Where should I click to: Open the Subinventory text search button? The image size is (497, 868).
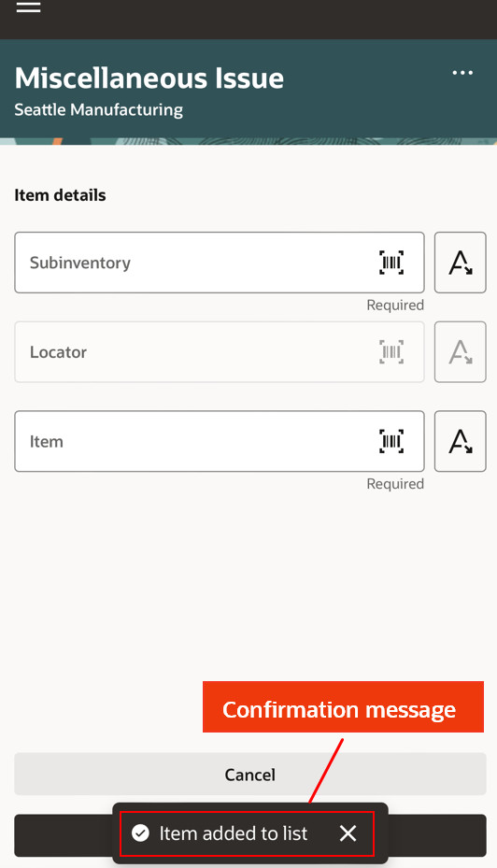pyautogui.click(x=460, y=263)
